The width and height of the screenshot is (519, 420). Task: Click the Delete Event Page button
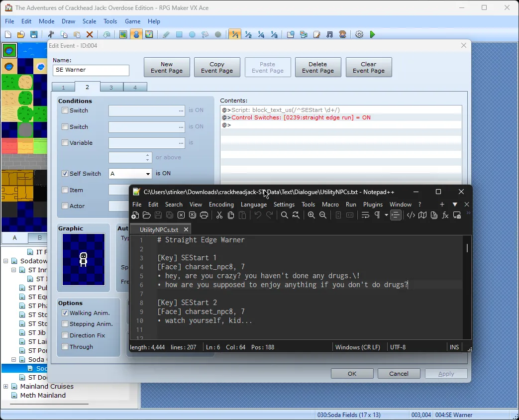[x=318, y=67]
